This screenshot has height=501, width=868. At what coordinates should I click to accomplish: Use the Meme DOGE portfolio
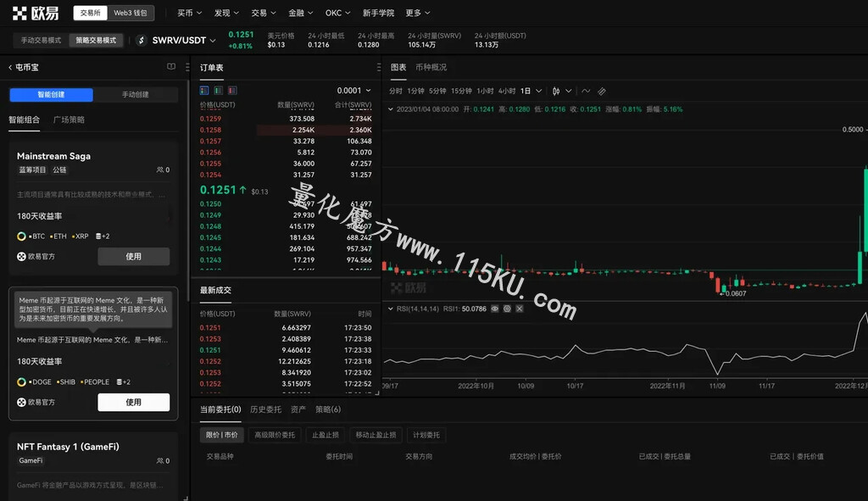click(x=133, y=403)
